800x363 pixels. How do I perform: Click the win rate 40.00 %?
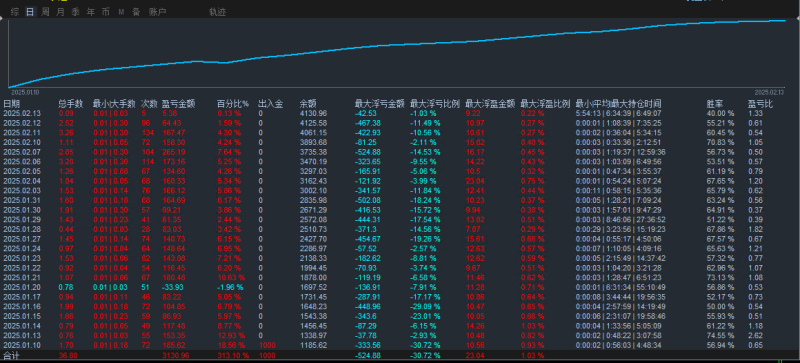click(x=720, y=113)
